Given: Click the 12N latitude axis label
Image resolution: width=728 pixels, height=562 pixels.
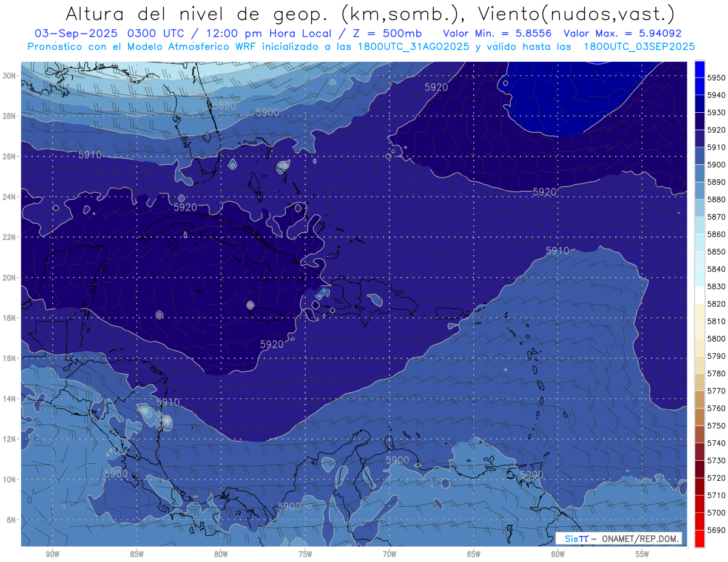Looking at the screenshot, I should pos(9,439).
